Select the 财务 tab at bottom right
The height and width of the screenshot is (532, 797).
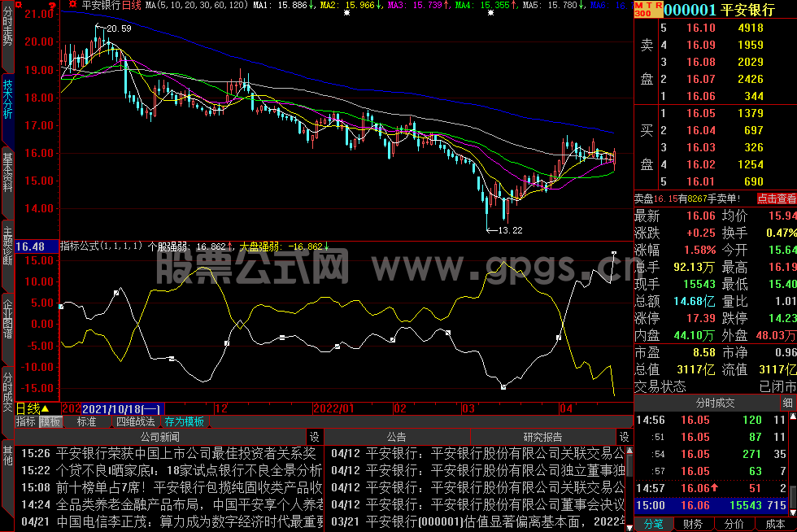(693, 525)
